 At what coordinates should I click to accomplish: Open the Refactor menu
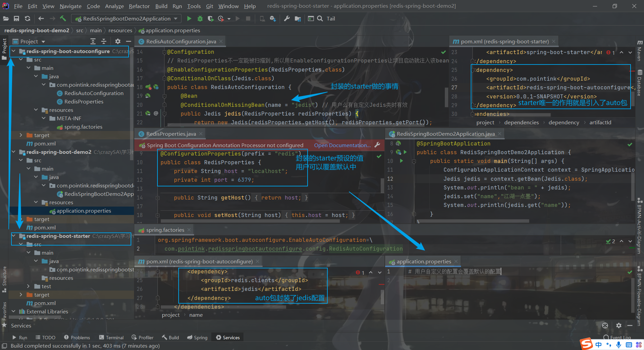pyautogui.click(x=139, y=6)
